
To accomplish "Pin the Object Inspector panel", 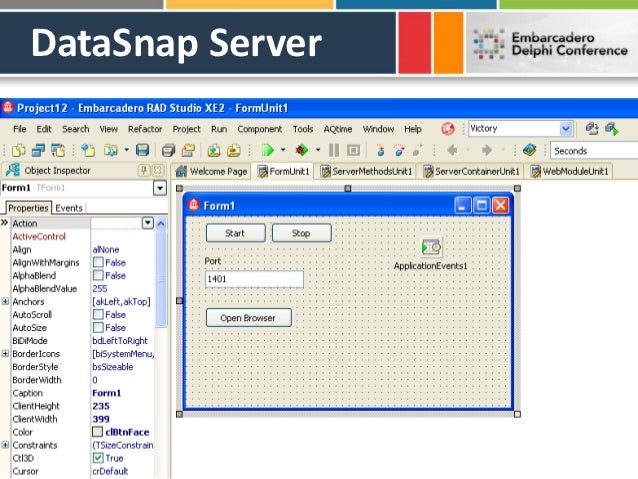I will 144,170.
